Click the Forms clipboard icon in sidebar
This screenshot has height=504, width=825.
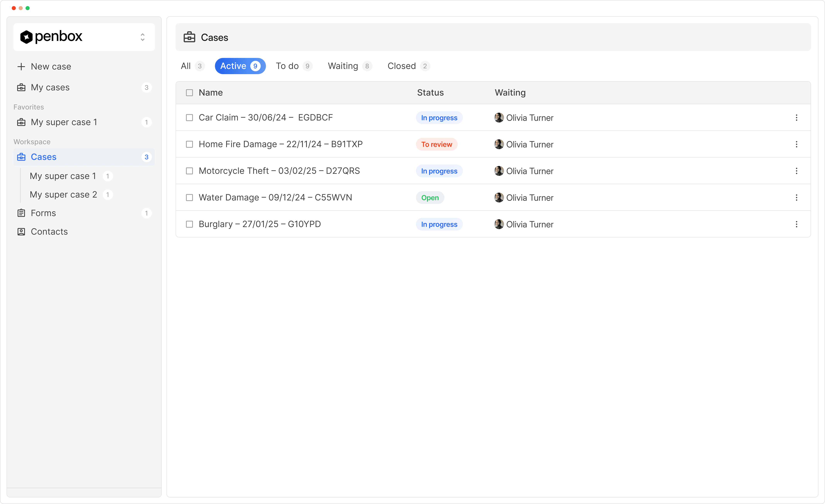pos(21,213)
